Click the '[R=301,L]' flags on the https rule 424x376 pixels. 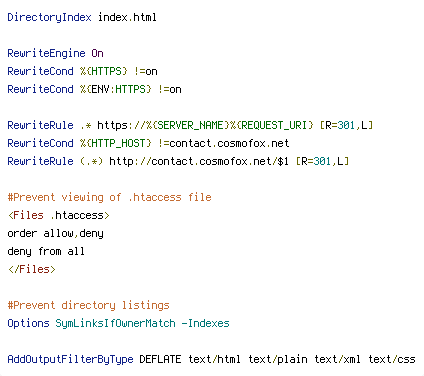click(346, 125)
